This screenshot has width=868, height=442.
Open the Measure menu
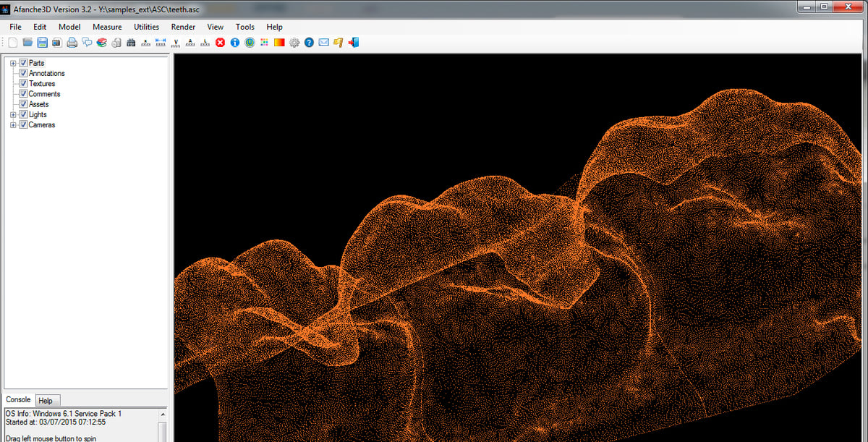(x=107, y=27)
